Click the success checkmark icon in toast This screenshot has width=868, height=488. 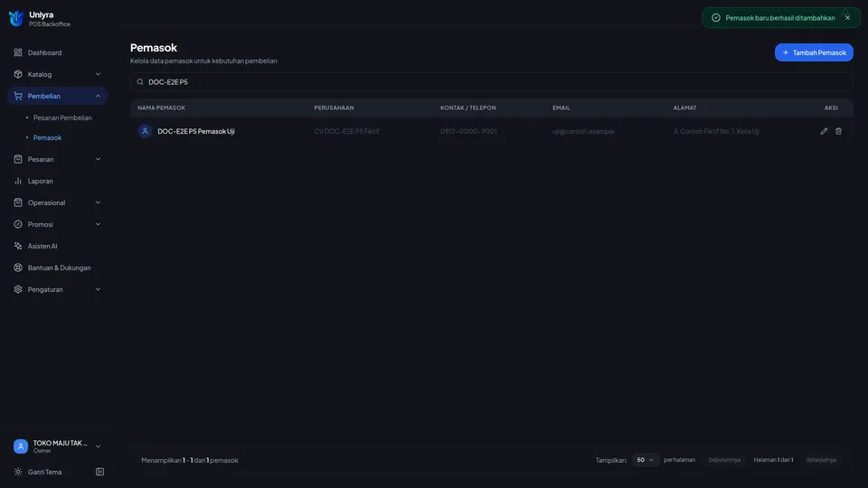click(x=716, y=18)
